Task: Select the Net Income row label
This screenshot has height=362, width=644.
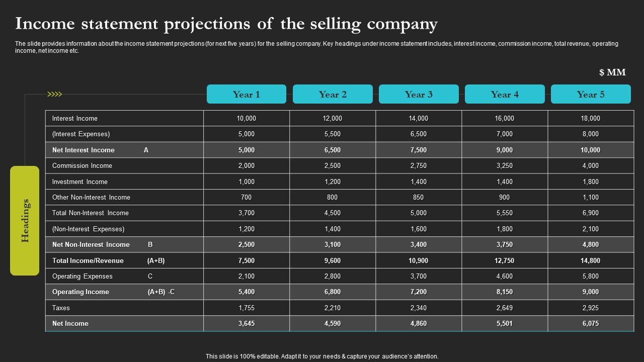Action: click(70, 324)
